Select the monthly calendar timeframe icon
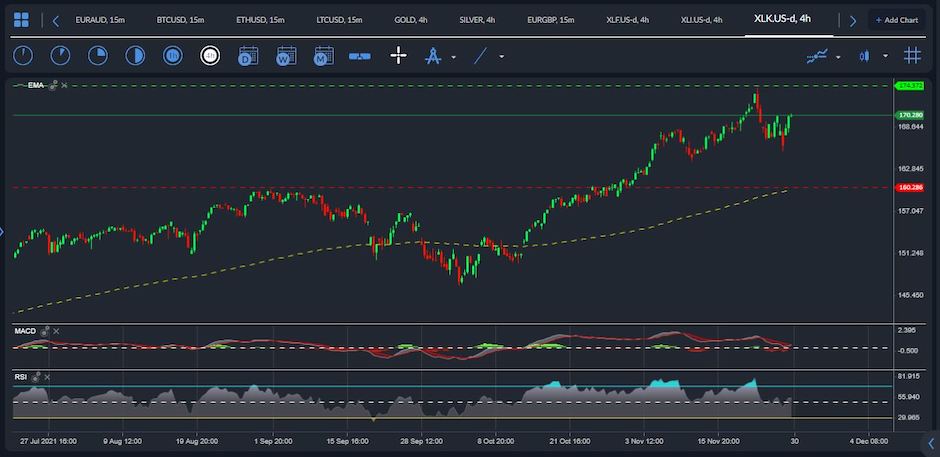The height and width of the screenshot is (457, 940). click(x=324, y=56)
